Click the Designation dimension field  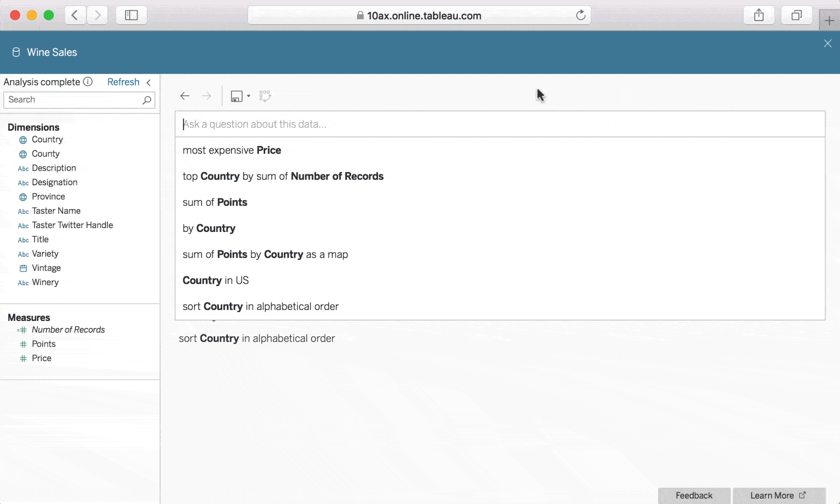click(x=55, y=182)
